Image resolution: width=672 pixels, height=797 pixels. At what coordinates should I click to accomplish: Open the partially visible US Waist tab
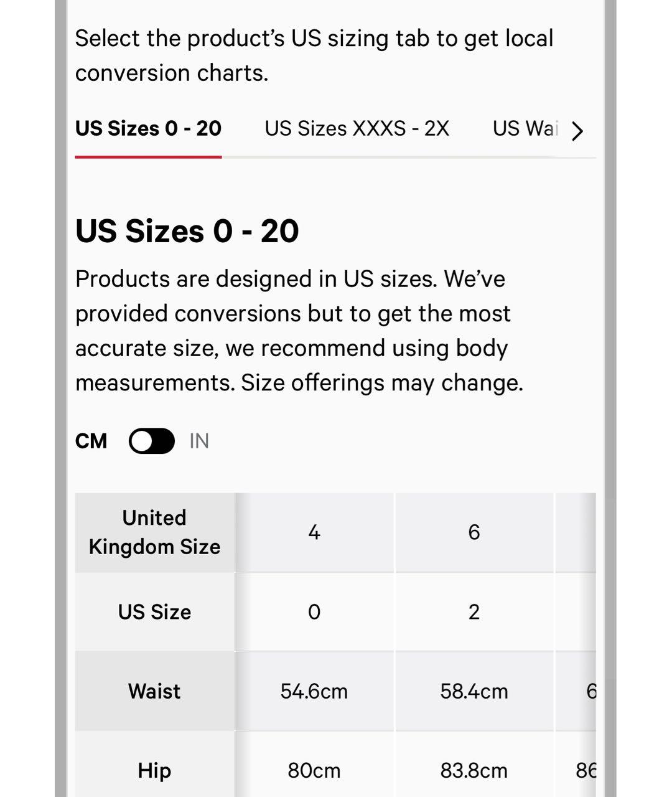point(525,128)
